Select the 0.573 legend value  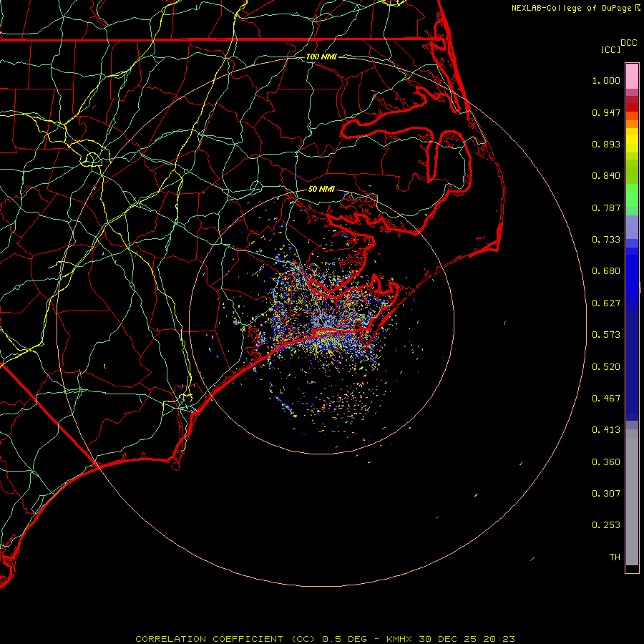pos(606,335)
